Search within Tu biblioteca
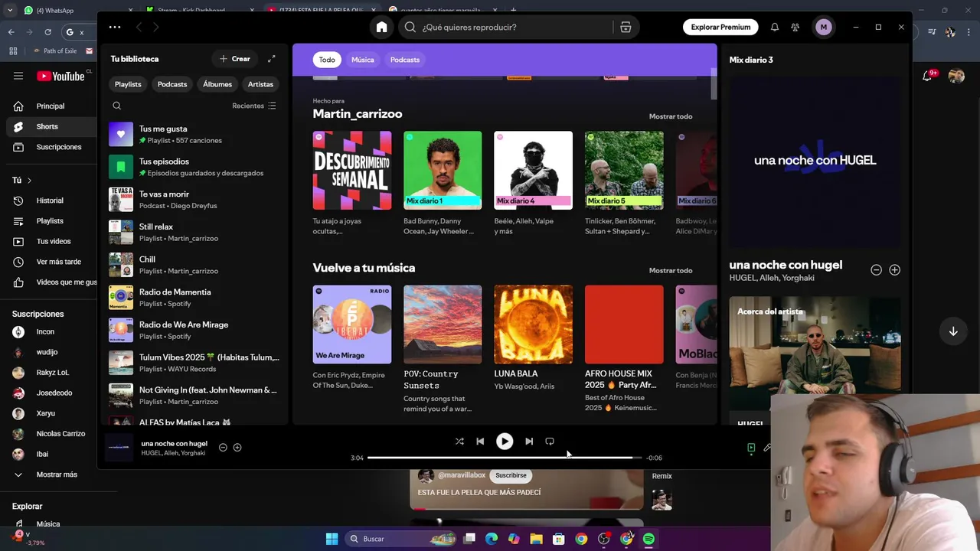The width and height of the screenshot is (980, 551). coord(117,106)
